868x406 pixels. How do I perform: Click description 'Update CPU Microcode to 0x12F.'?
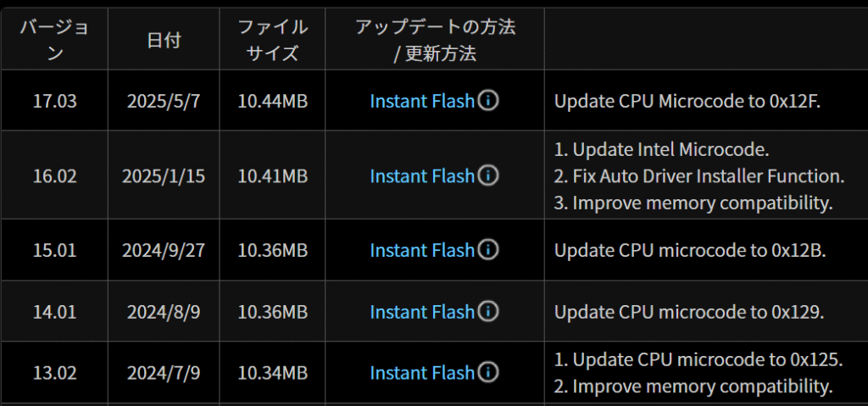point(687,101)
